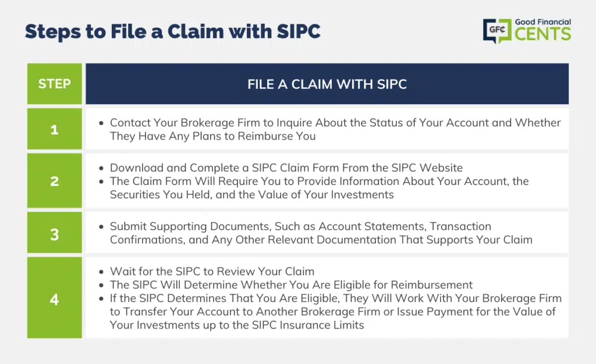The width and height of the screenshot is (596, 364).
Task: Select the step number 4 cell
Action: click(x=54, y=298)
